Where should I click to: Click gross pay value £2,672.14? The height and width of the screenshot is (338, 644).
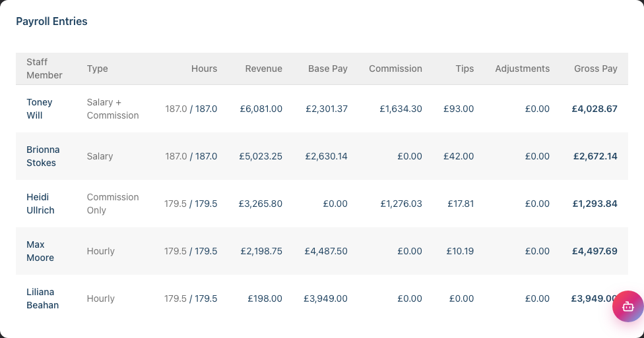tap(596, 156)
